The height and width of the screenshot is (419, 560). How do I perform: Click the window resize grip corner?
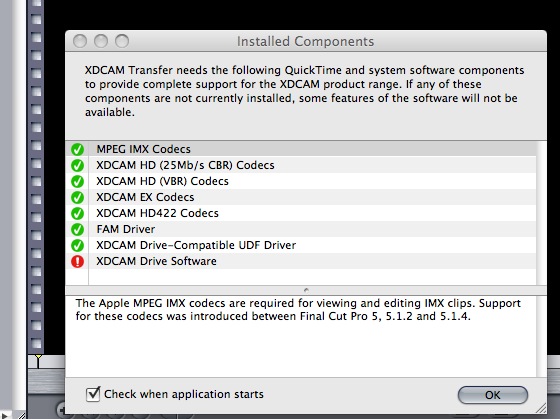pos(541,408)
